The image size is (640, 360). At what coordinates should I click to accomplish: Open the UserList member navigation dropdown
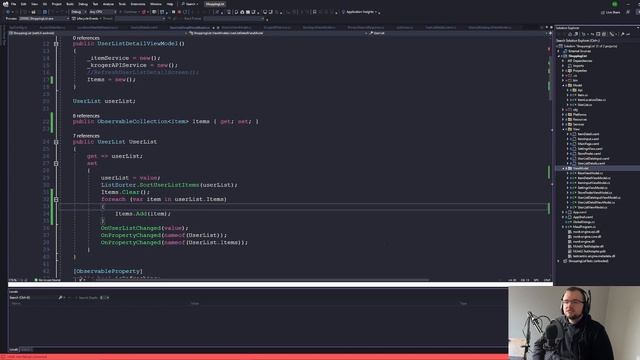(x=457, y=33)
